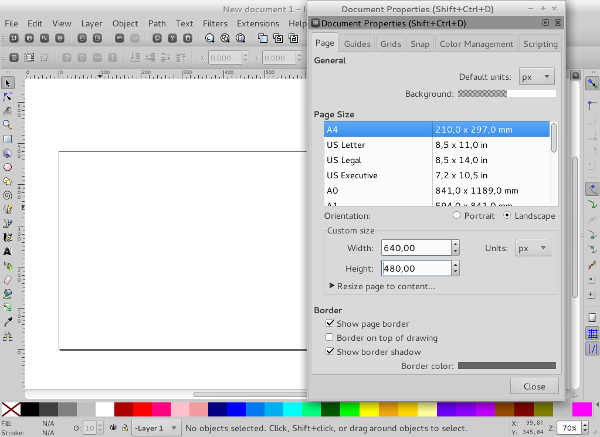The image size is (600, 437).
Task: Click the X coordinate spinner arrows
Action: click(x=245, y=58)
